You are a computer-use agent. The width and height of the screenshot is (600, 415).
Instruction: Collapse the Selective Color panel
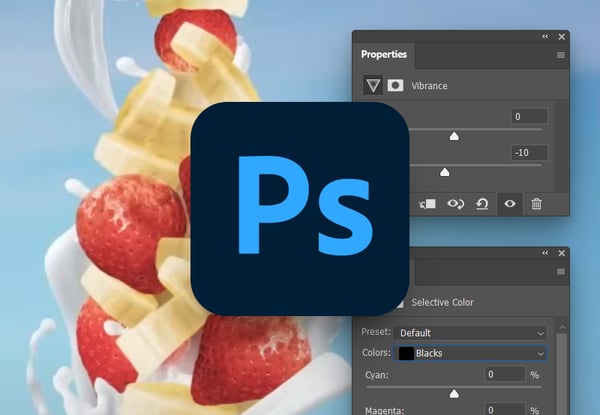[x=545, y=253]
